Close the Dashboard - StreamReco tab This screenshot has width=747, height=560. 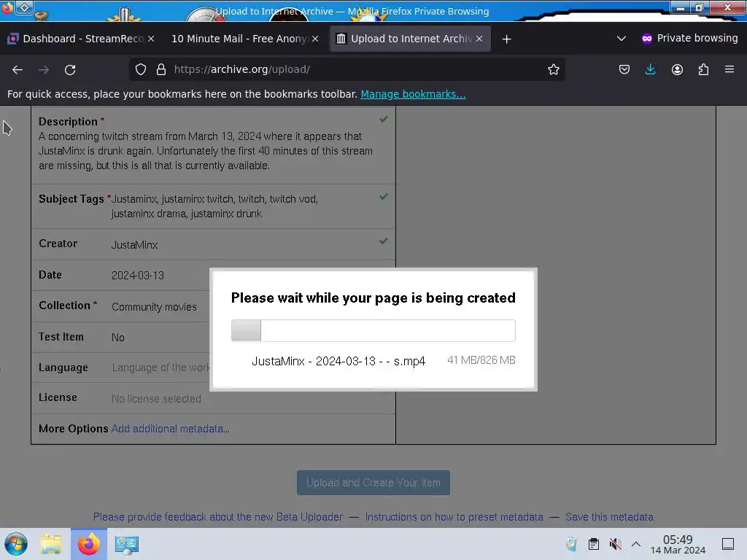(150, 39)
